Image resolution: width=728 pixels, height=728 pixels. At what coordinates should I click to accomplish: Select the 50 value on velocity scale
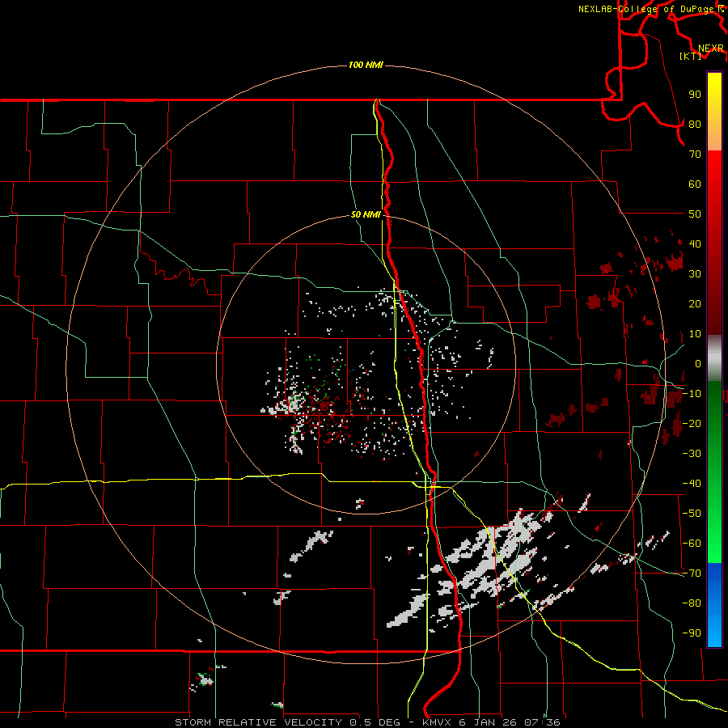tap(695, 214)
